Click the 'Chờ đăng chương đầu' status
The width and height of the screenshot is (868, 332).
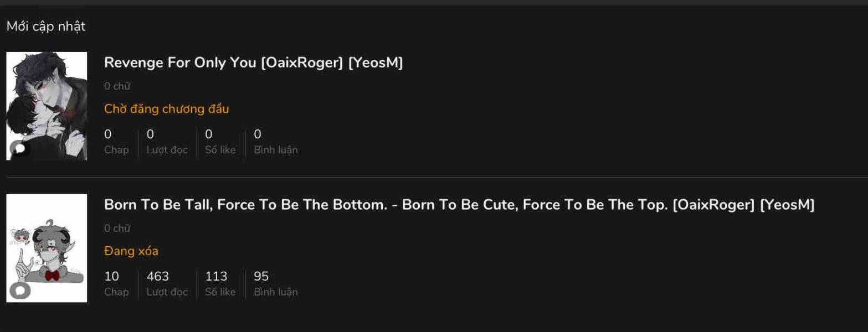[166, 109]
